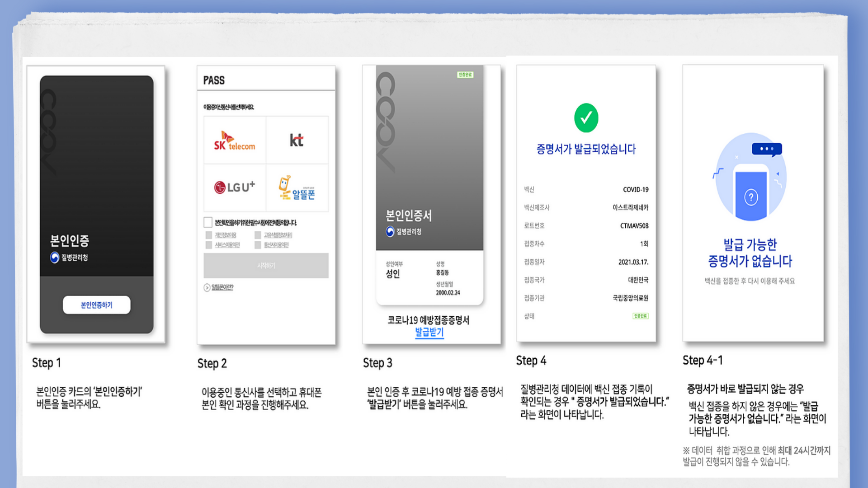Click 질병관리청 logo on 본인인증 card
The height and width of the screenshot is (488, 868).
click(x=55, y=258)
